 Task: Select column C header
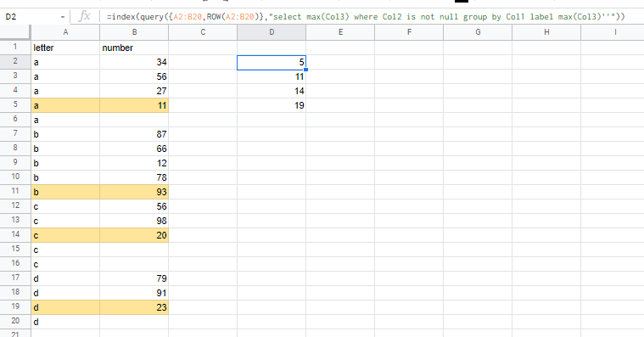(203, 32)
